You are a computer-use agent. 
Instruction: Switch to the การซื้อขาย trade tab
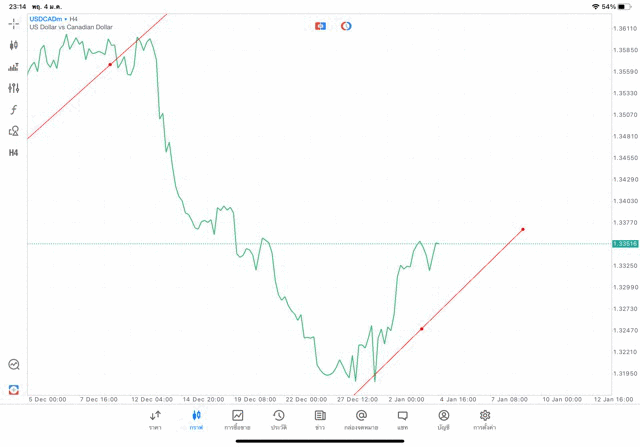tap(237, 420)
